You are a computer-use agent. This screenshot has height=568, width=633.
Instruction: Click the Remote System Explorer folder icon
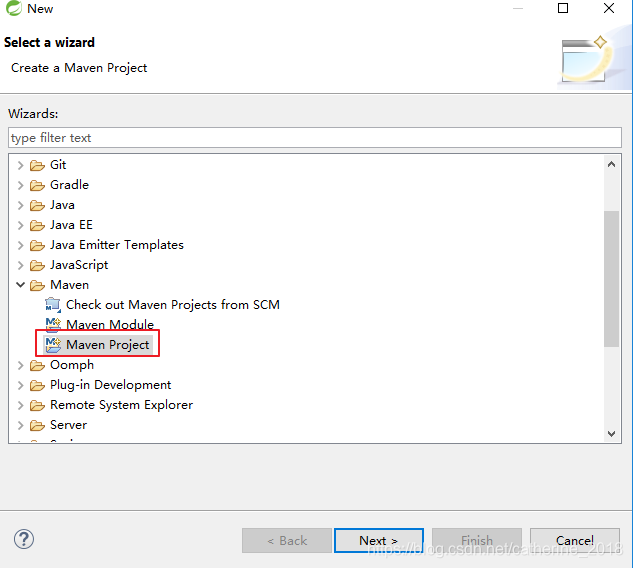pos(37,405)
